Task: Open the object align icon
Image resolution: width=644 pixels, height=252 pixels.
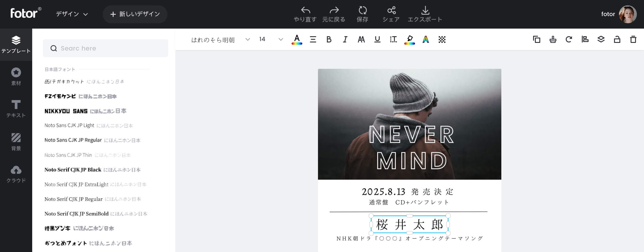Action: 585,40
